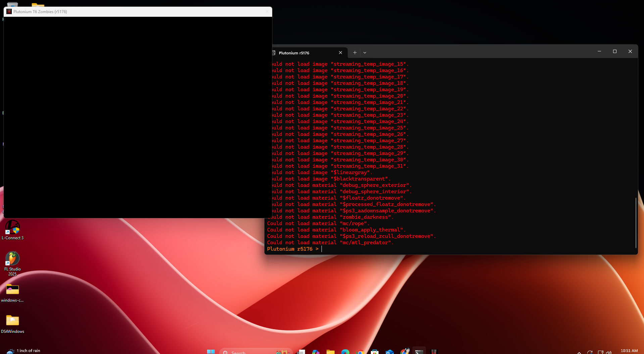This screenshot has height=354, width=644.
Task: Click the terminal vertical scrollbar
Action: (x=636, y=221)
